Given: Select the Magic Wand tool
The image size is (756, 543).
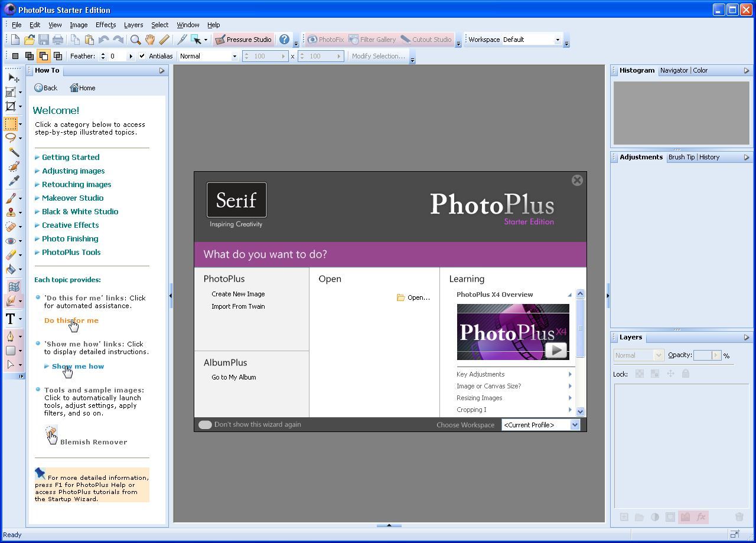Looking at the screenshot, I should point(13,152).
